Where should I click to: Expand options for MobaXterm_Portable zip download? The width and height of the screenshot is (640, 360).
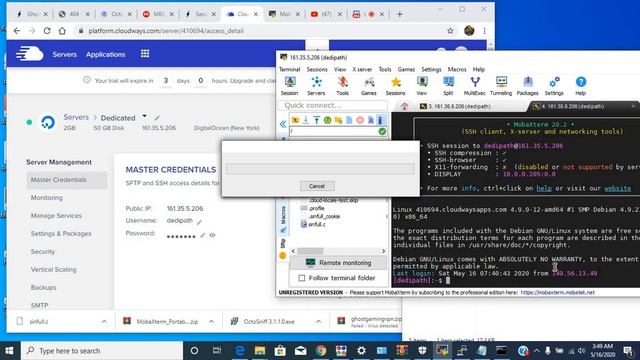coord(211,322)
